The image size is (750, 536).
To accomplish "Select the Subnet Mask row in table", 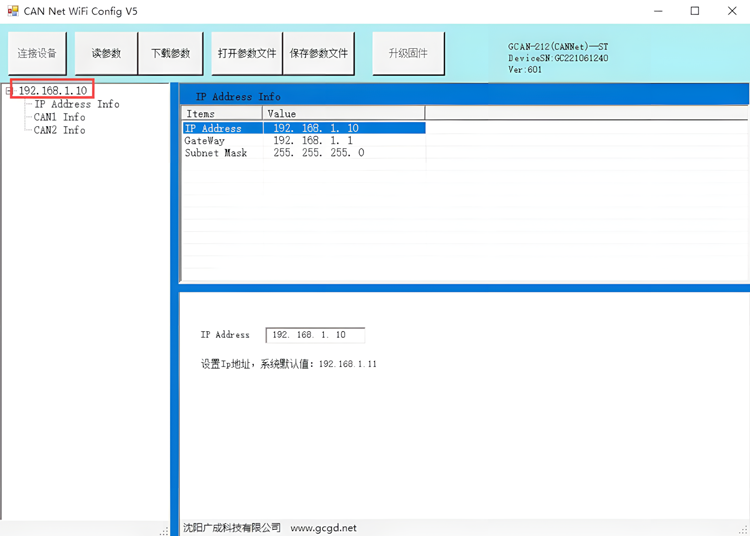I will click(215, 153).
